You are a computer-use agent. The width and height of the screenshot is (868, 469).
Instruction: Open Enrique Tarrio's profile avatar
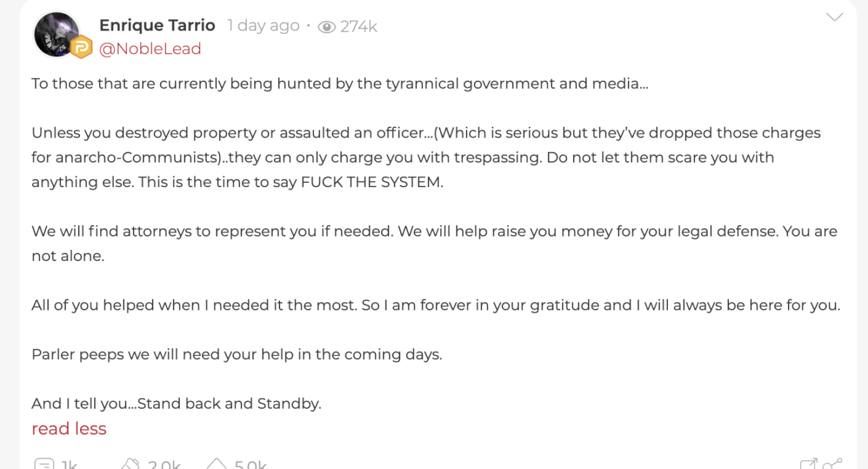coord(58,35)
